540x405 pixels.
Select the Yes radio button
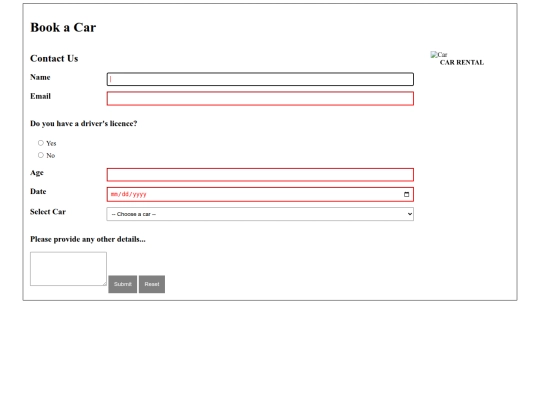coord(41,143)
